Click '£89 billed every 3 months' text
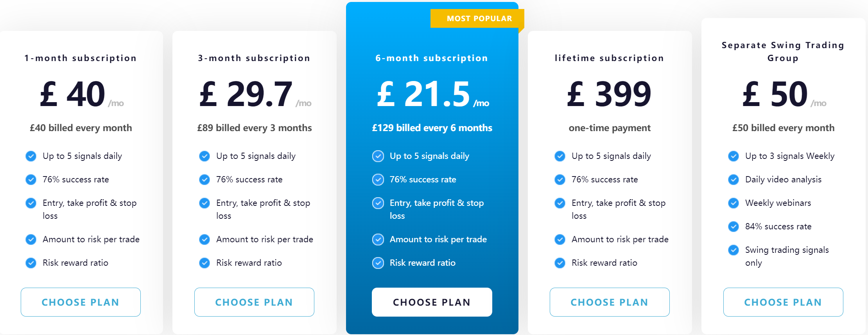This screenshot has width=868, height=335. [255, 128]
